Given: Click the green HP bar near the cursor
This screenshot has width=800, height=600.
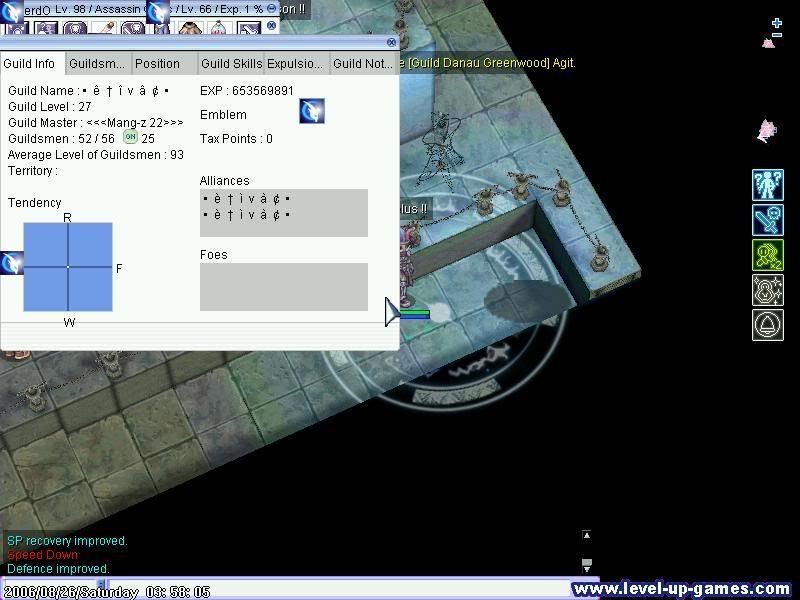Looking at the screenshot, I should tap(415, 312).
